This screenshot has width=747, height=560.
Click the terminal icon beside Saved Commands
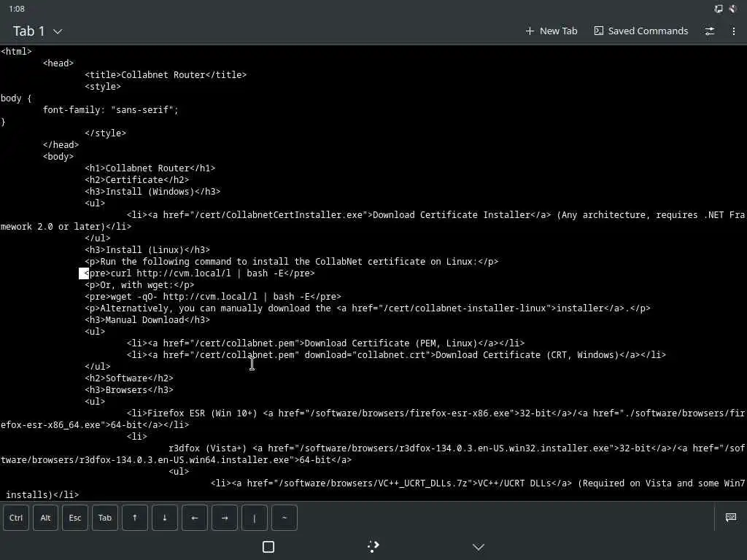point(599,31)
